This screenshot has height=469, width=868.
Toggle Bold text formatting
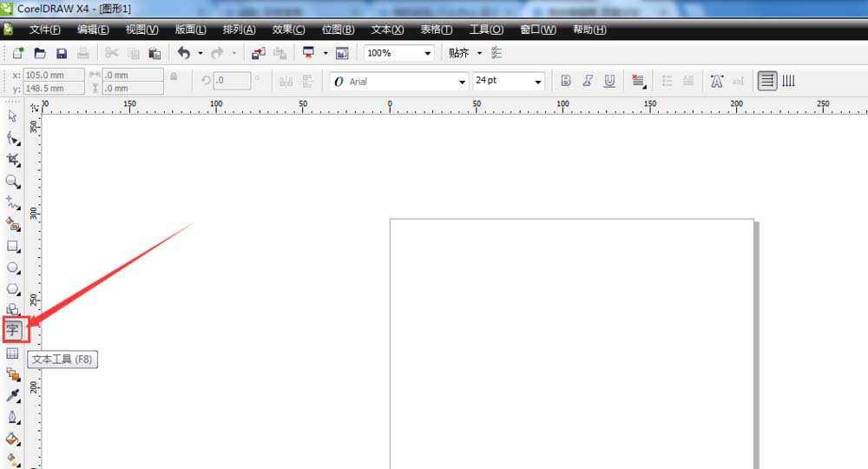click(x=566, y=81)
